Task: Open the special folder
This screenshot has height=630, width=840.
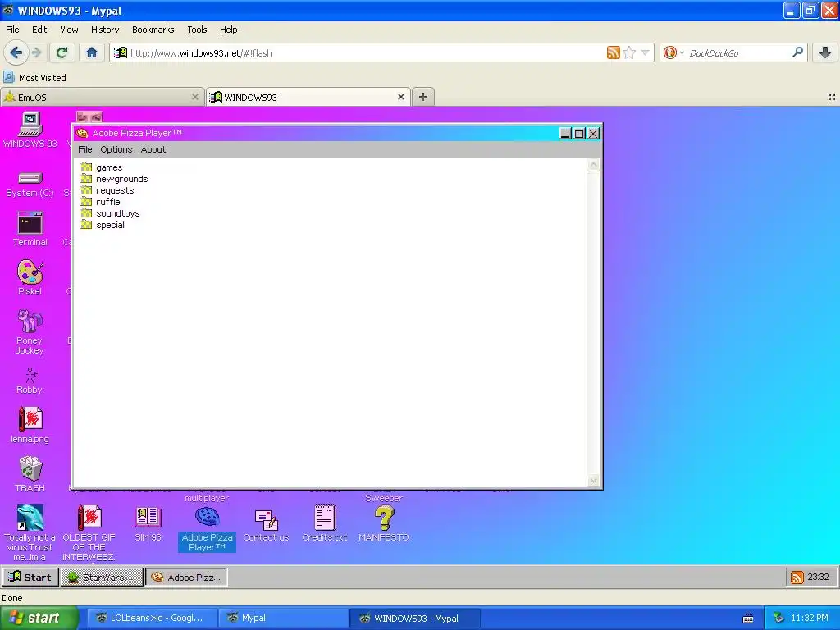Action: [103, 225]
